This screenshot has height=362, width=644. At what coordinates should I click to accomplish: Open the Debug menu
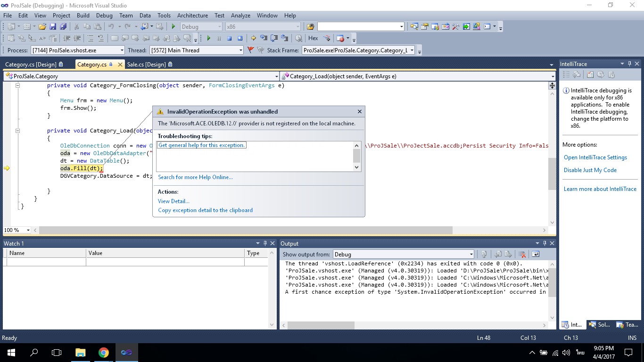(x=105, y=16)
